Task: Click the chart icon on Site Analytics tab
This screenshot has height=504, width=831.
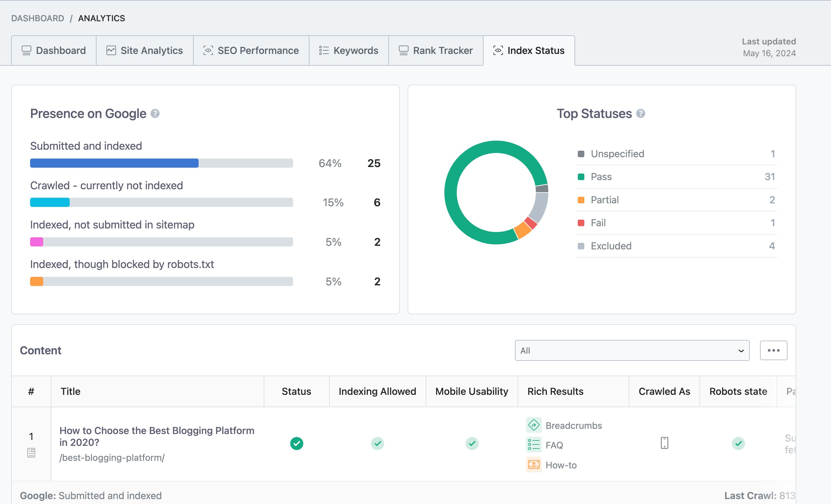Action: pyautogui.click(x=111, y=51)
